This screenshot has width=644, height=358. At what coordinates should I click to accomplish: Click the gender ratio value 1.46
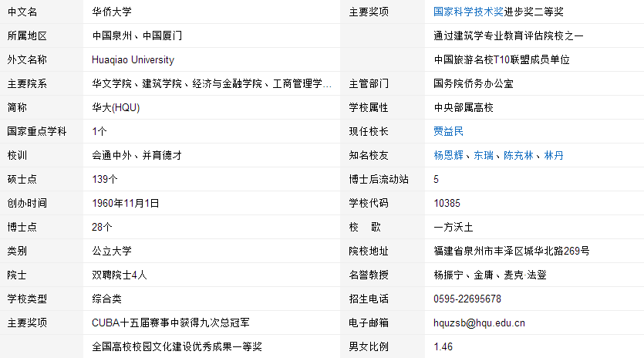click(443, 346)
